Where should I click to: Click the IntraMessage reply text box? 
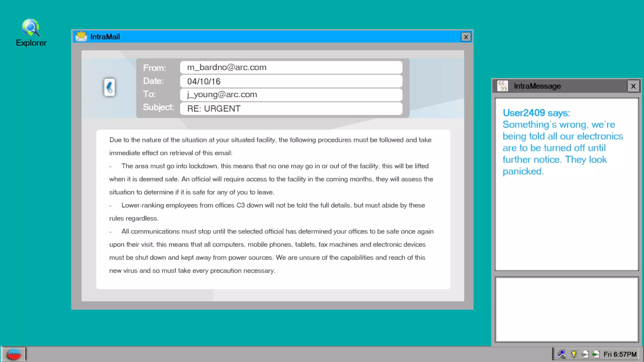tap(567, 309)
